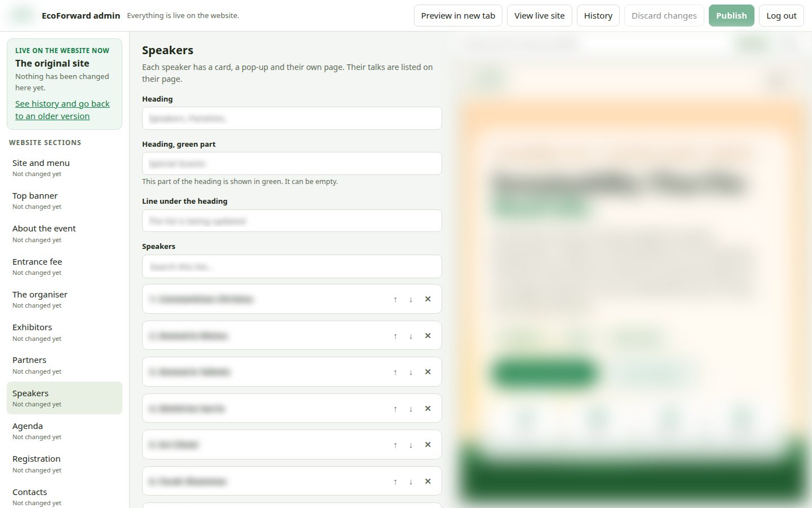Remove the sixth listed speaker
This screenshot has height=508, width=812.
(428, 481)
